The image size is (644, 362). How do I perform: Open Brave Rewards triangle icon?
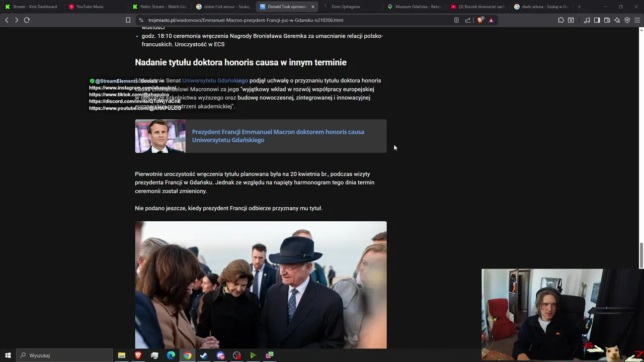pos(491,20)
